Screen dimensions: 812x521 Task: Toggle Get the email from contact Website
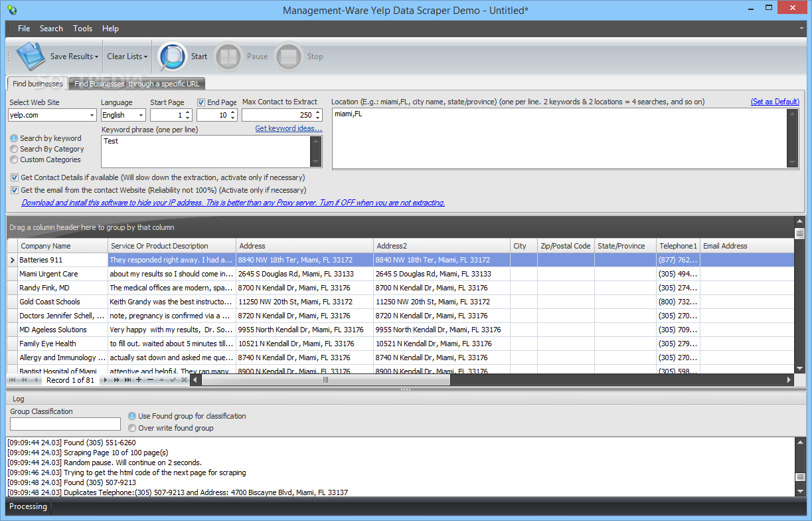coord(15,190)
